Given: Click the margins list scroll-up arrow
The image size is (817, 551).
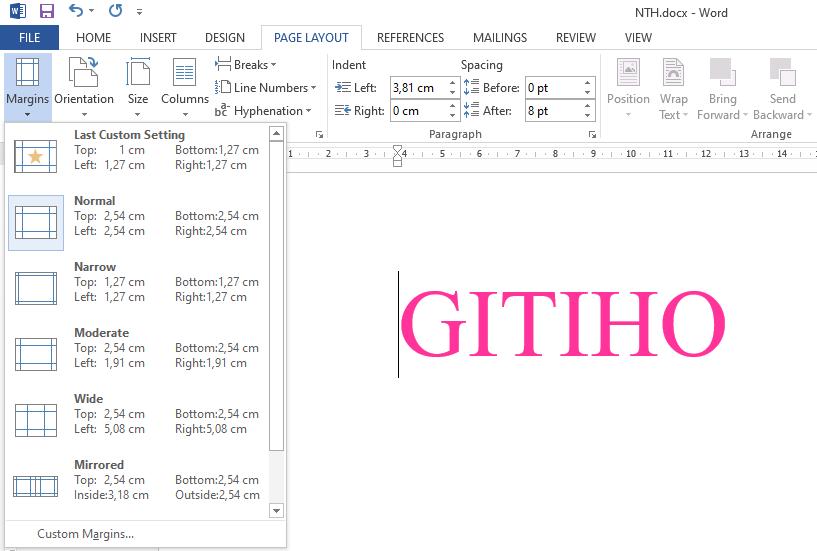Looking at the screenshot, I should pyautogui.click(x=277, y=133).
